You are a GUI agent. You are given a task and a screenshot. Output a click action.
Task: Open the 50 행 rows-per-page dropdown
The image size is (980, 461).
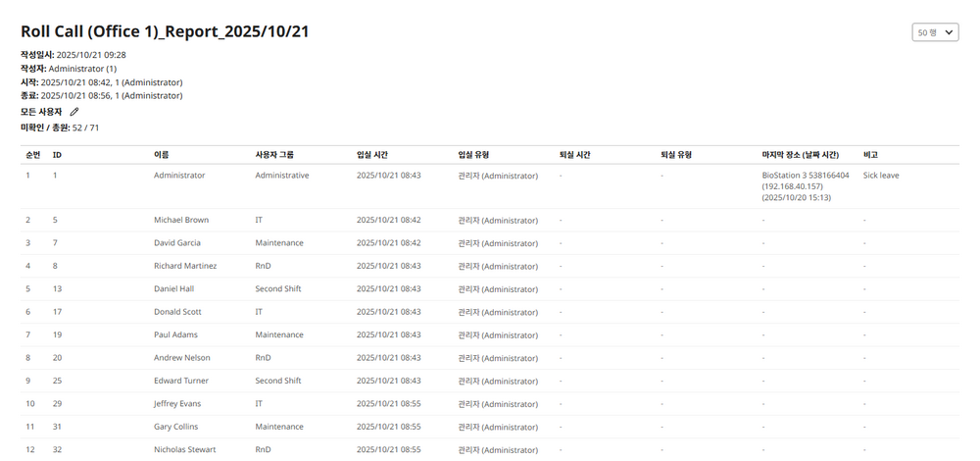pos(934,32)
